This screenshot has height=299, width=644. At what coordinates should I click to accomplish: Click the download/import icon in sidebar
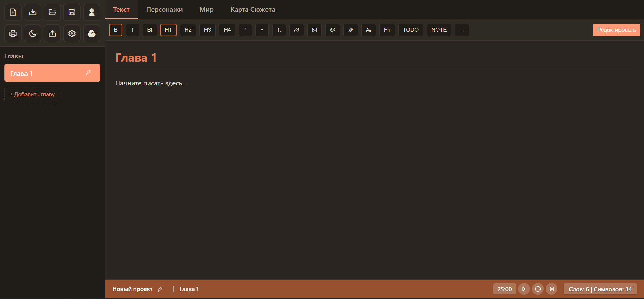click(x=33, y=12)
